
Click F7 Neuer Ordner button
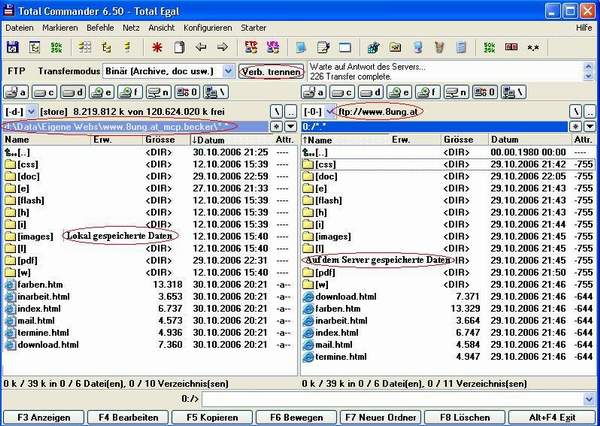click(x=380, y=418)
